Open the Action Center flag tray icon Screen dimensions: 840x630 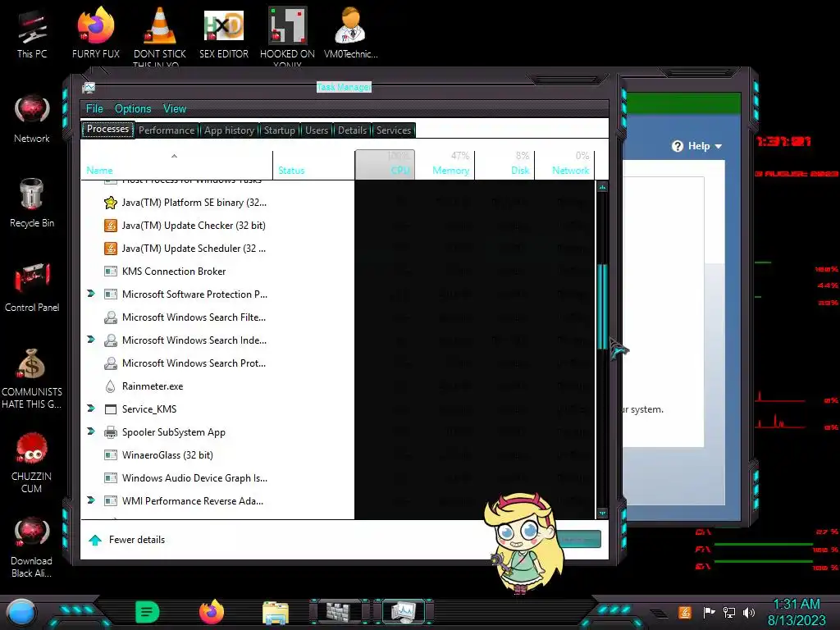tap(709, 612)
